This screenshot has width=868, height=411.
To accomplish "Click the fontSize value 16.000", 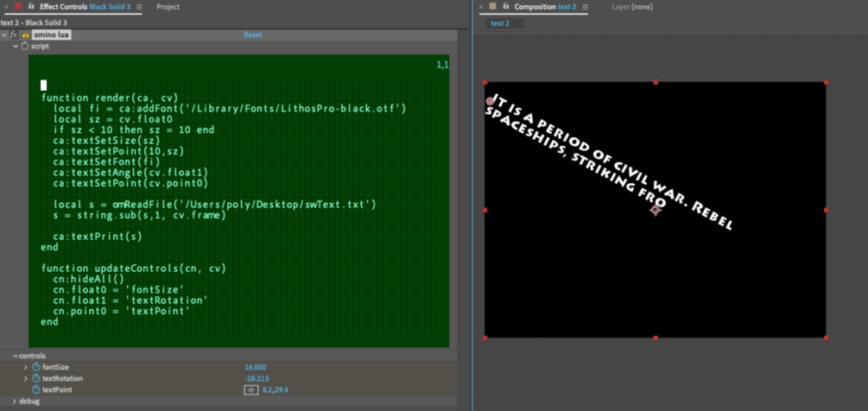I will pos(255,367).
